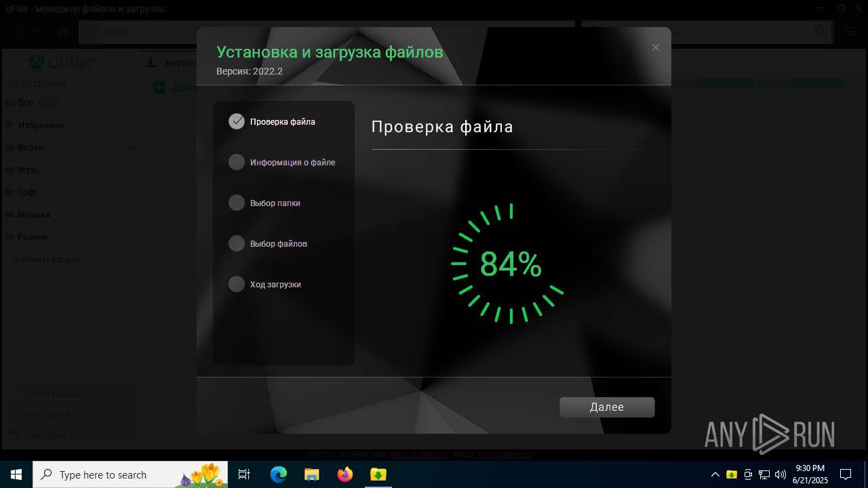Image resolution: width=868 pixels, height=488 pixels.
Task: Open Все section in uFiler sidebar
Action: tap(25, 102)
